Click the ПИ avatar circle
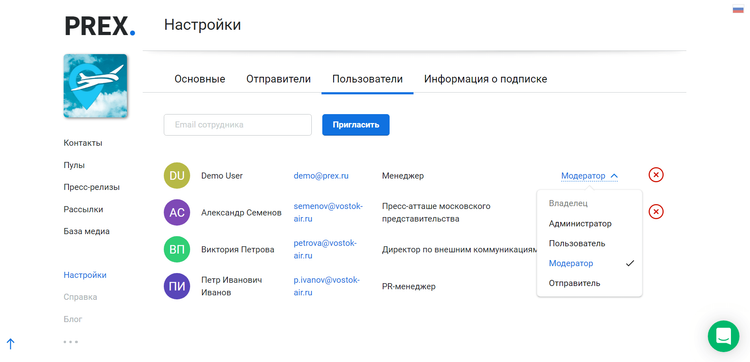Screen dimensions: 750x362 click(x=177, y=286)
